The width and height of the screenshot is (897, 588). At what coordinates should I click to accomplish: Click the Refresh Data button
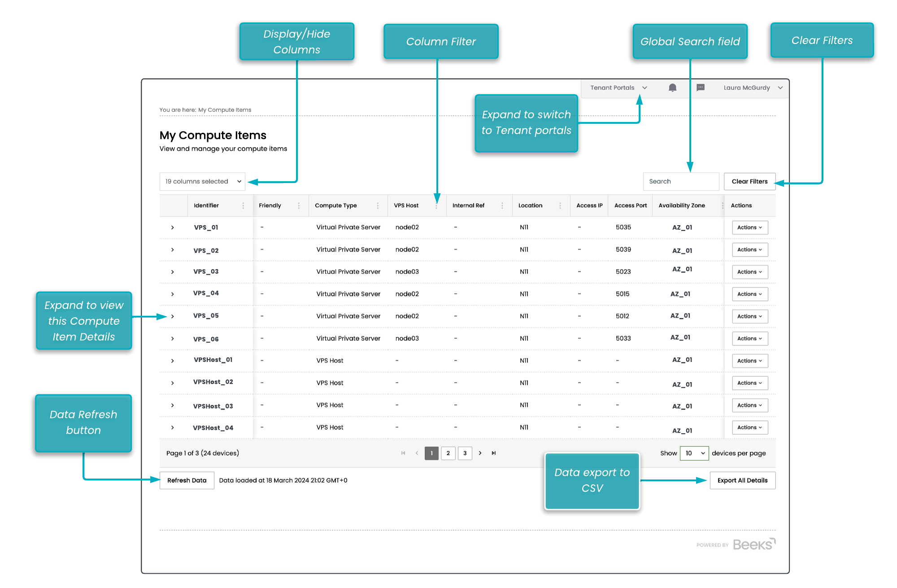187,480
